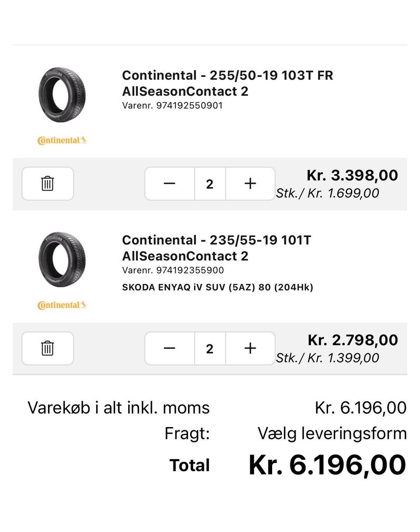Open the 255/50-19 103T tire image
The height and width of the screenshot is (532, 420).
(62, 94)
